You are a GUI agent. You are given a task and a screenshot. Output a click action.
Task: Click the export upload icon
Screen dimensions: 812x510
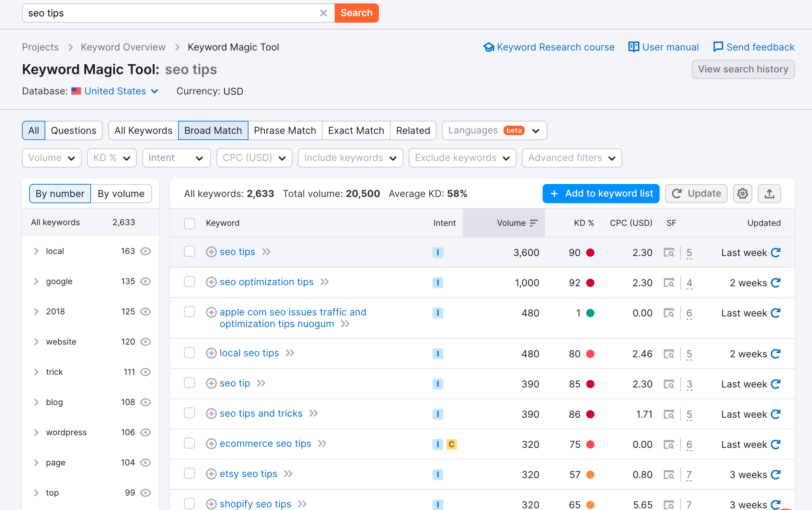coord(769,194)
